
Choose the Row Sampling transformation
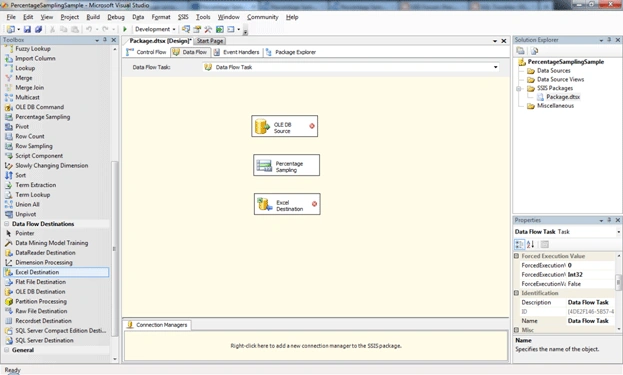(34, 146)
